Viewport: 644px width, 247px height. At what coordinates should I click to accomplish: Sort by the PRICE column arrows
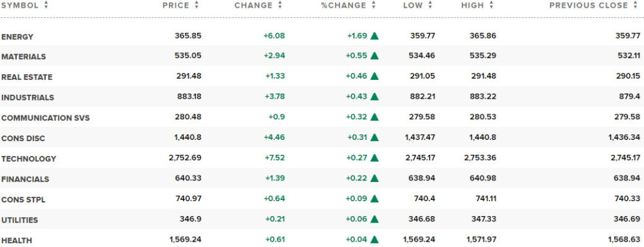pyautogui.click(x=196, y=5)
